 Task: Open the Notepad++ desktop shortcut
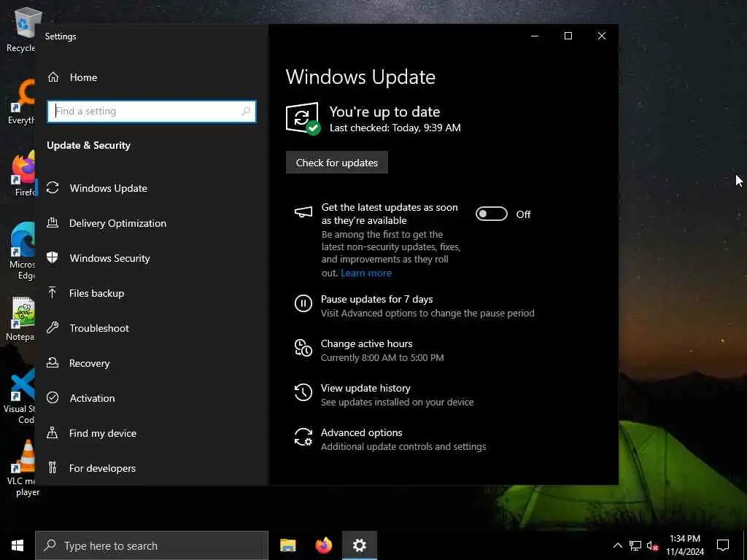coord(21,318)
